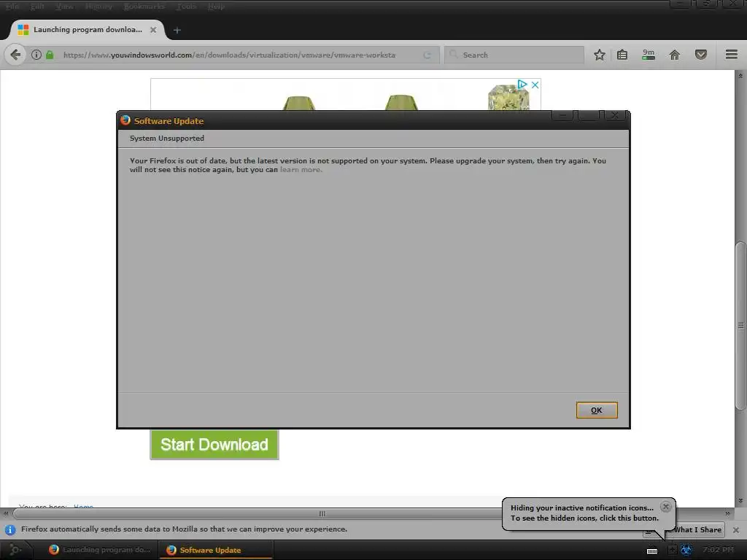747x560 pixels.
Task: Close the Launching program download tab
Action: point(153,29)
